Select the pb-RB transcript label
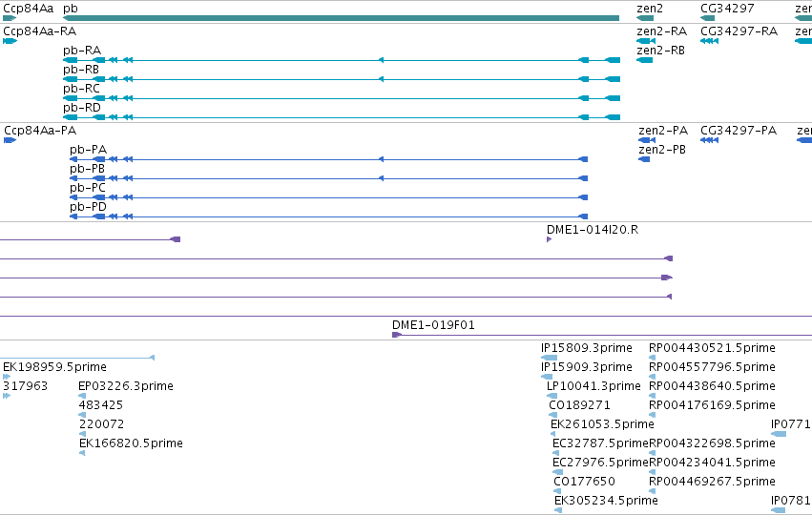Image resolution: width=812 pixels, height=515 pixels. pos(81,70)
